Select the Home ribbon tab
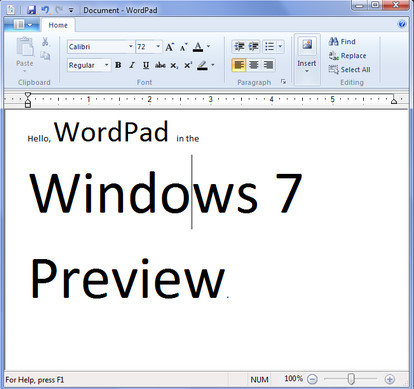414x389 pixels. pos(58,25)
